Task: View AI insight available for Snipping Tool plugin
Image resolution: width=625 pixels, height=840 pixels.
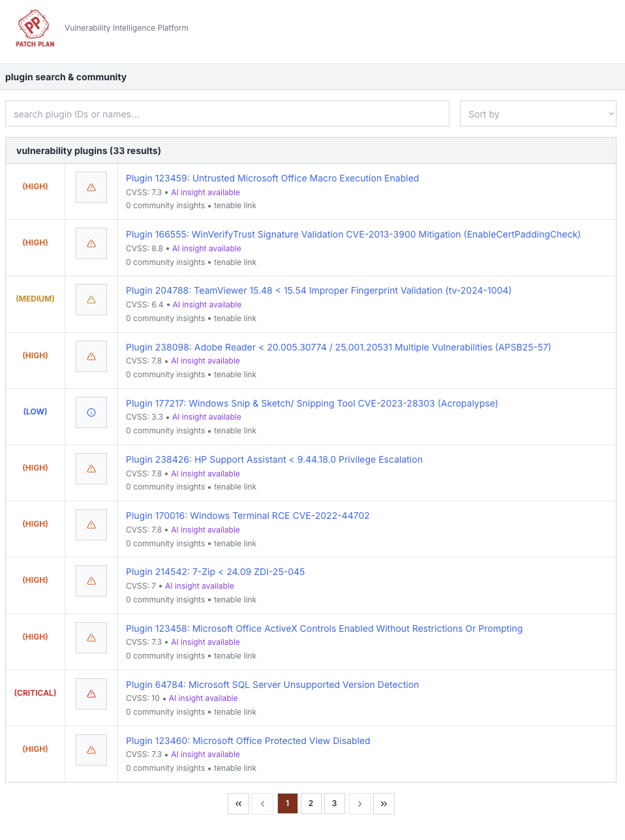Action: (x=207, y=417)
